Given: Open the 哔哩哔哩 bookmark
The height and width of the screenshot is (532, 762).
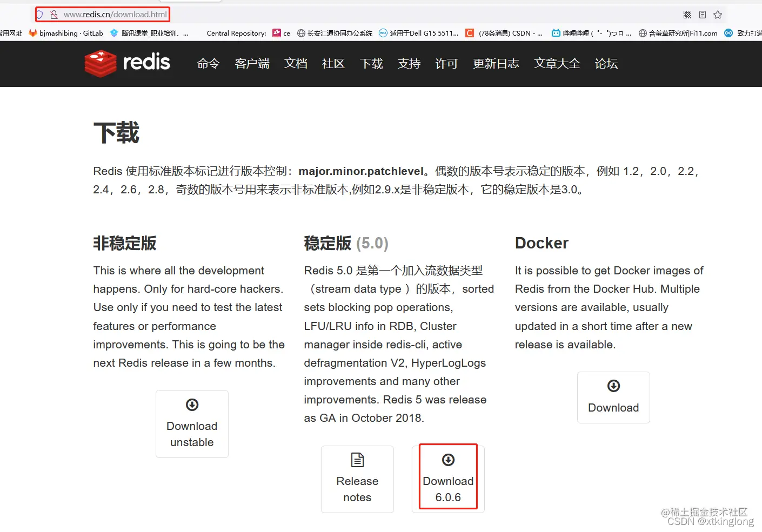Looking at the screenshot, I should (x=591, y=33).
